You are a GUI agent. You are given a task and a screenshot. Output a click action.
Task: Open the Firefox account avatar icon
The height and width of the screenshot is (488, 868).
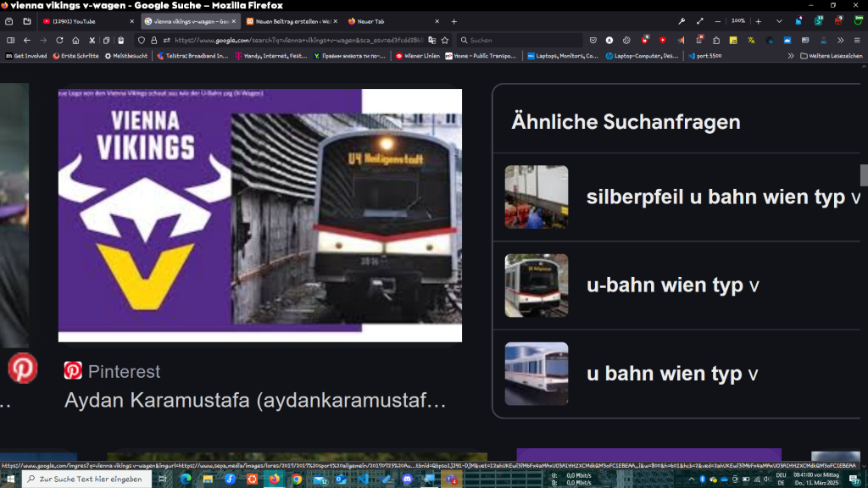(x=609, y=41)
